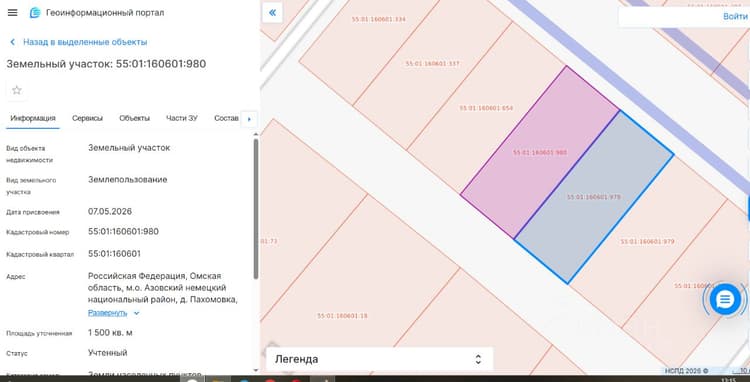This screenshot has width=750, height=382.
Task: Add parcel to favorites with star icon
Action: click(17, 90)
